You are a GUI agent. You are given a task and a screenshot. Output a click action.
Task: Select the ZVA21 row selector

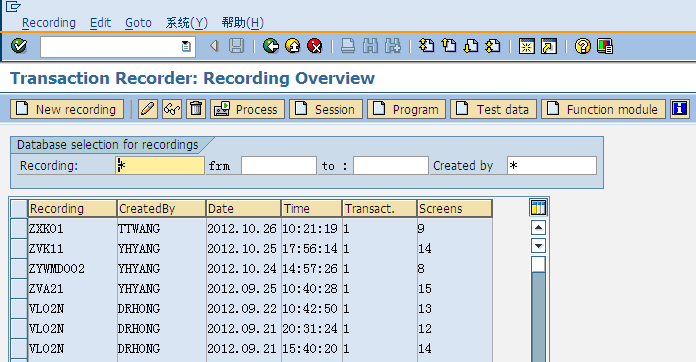pyautogui.click(x=19, y=288)
